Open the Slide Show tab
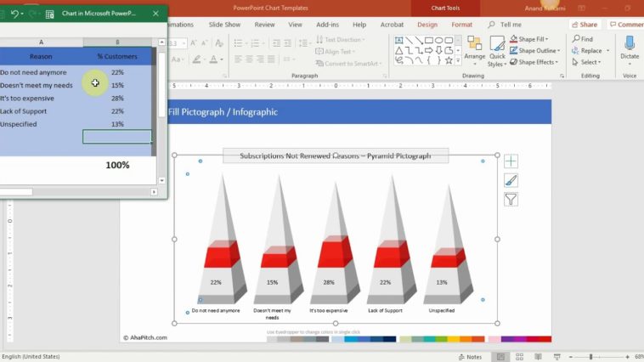The image size is (644, 362). pos(224,25)
